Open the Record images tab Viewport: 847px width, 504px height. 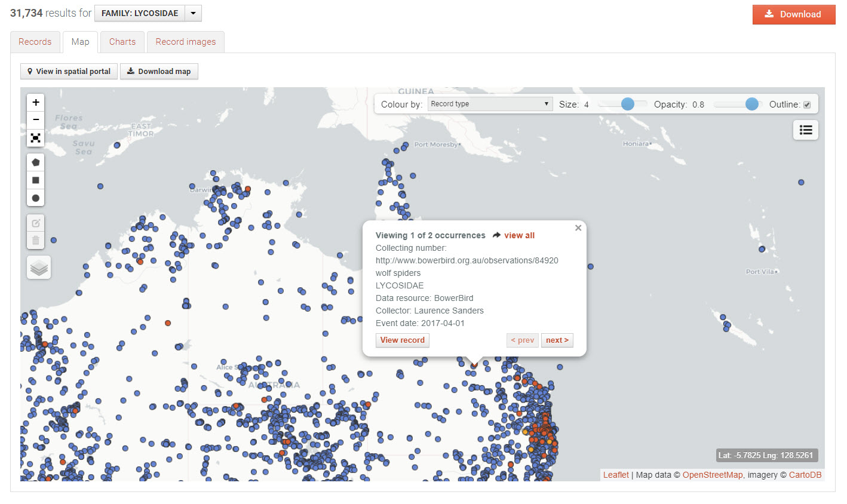coord(186,42)
